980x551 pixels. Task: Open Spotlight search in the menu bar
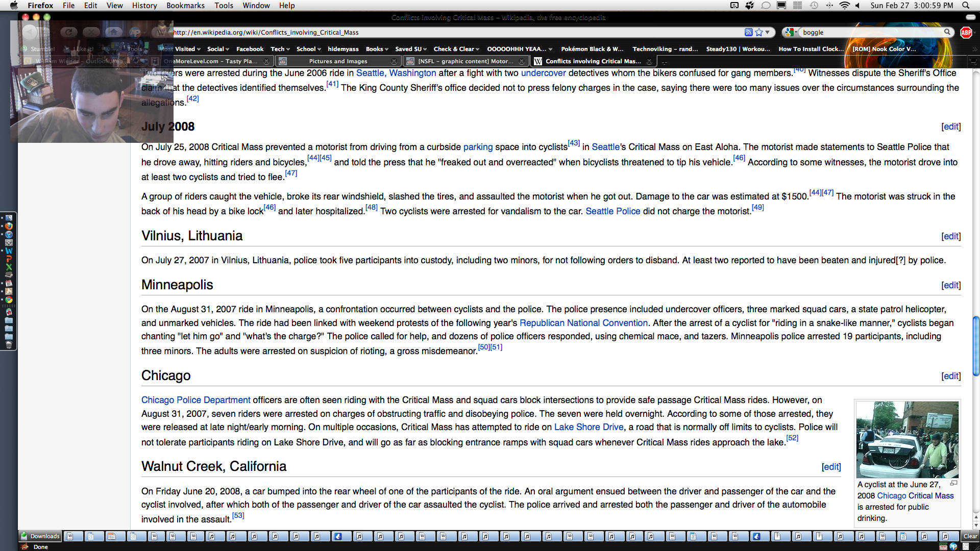(966, 5)
